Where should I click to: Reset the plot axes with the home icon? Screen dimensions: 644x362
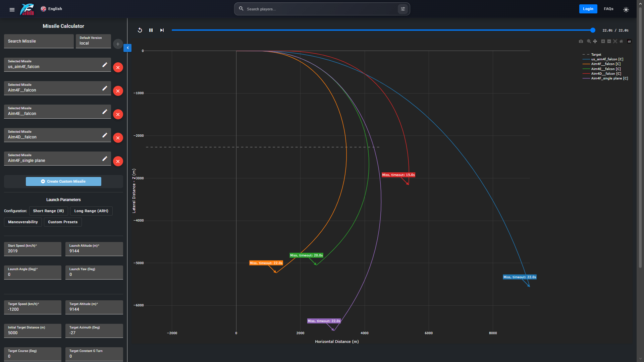(621, 41)
